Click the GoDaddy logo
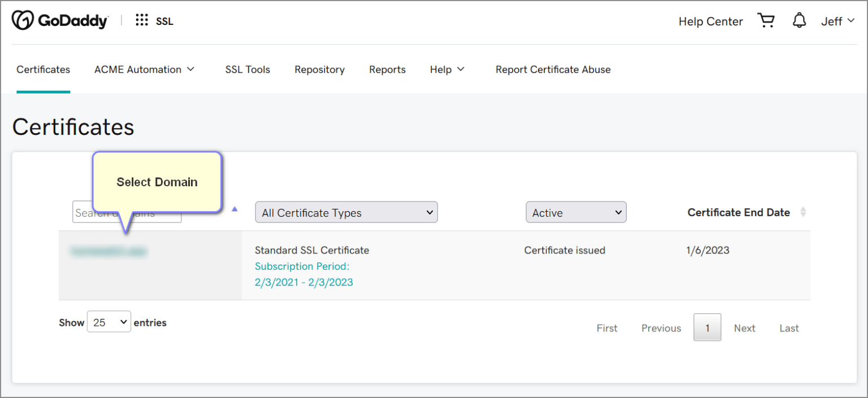 (59, 20)
